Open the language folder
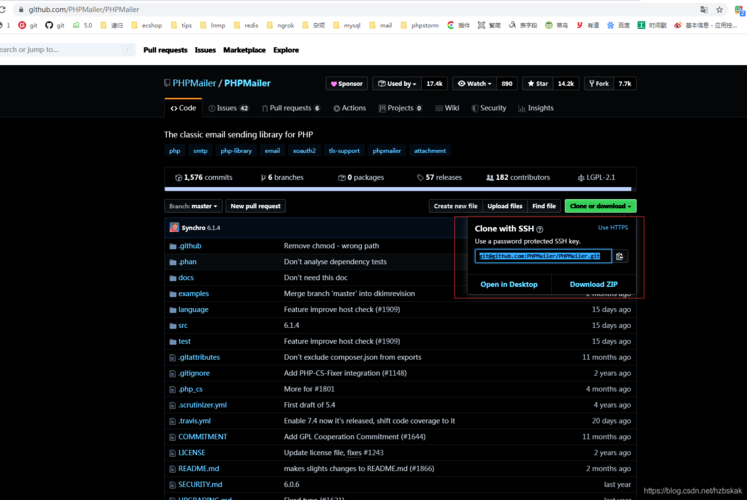 pos(193,310)
